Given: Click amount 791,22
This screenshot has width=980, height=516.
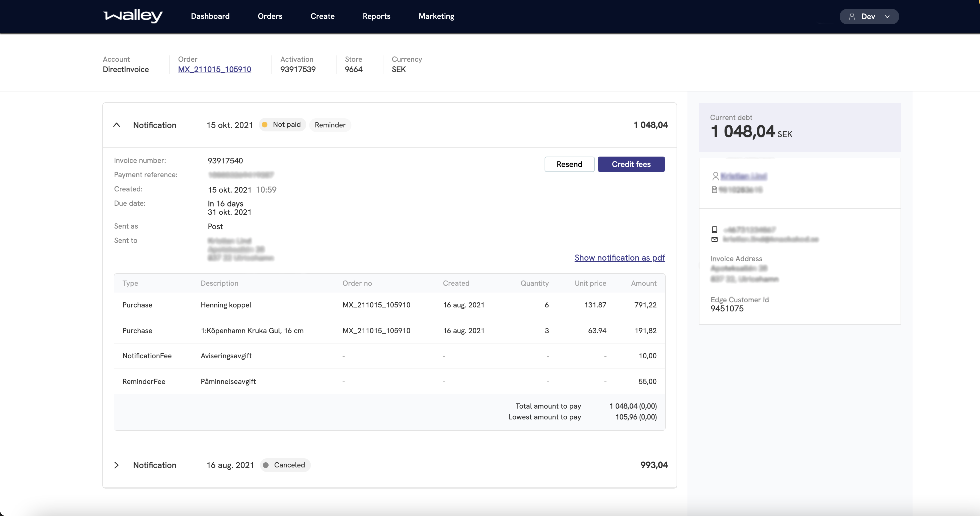Looking at the screenshot, I should (x=645, y=305).
